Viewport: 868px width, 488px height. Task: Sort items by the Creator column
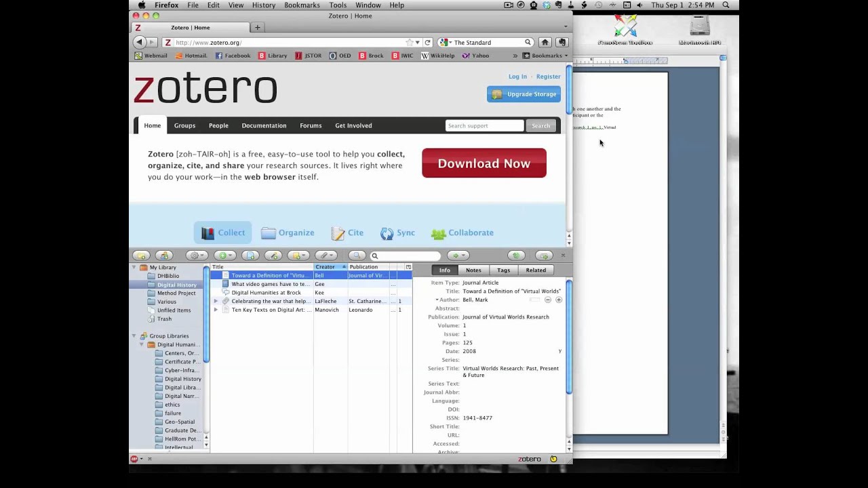pos(330,267)
